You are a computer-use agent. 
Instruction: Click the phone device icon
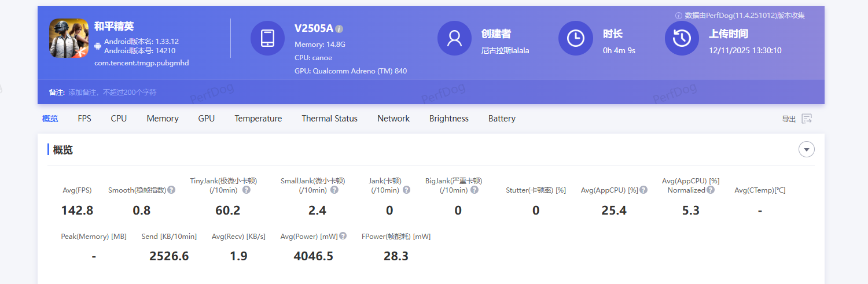[267, 38]
